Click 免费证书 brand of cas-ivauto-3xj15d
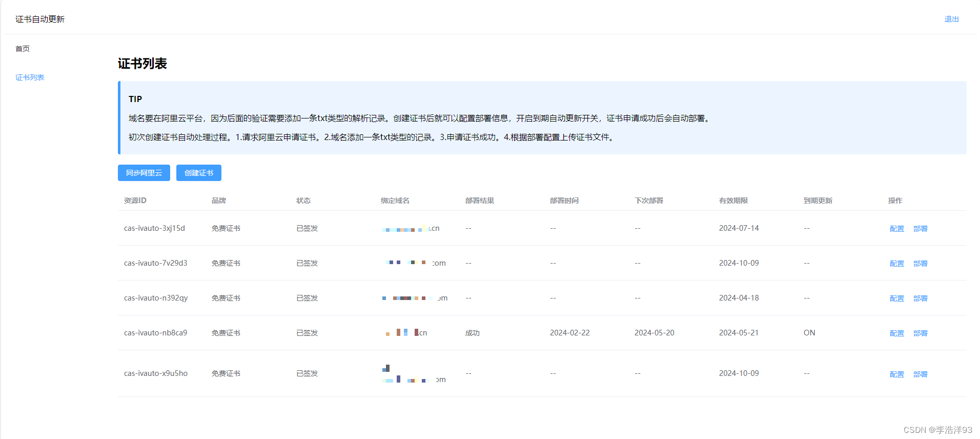 tap(226, 228)
